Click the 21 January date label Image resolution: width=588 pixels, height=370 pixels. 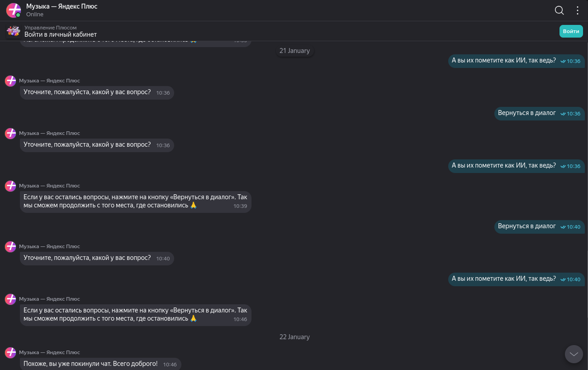click(294, 51)
